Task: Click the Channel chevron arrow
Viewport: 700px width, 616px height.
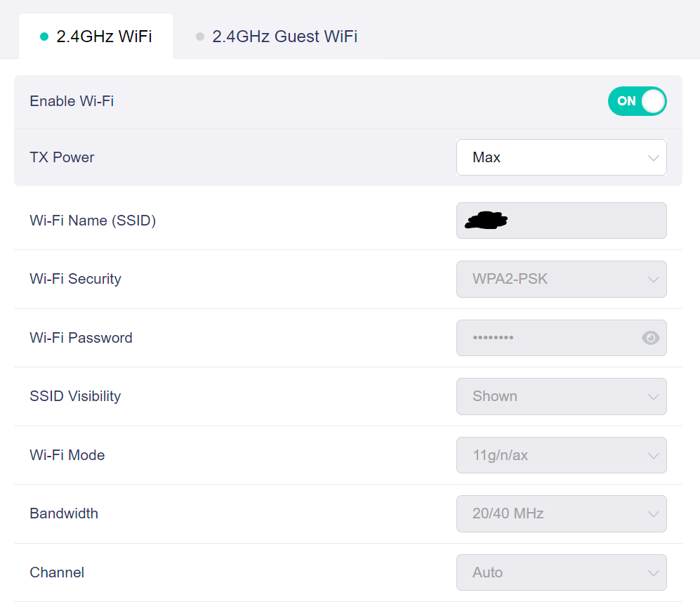Action: (x=653, y=573)
